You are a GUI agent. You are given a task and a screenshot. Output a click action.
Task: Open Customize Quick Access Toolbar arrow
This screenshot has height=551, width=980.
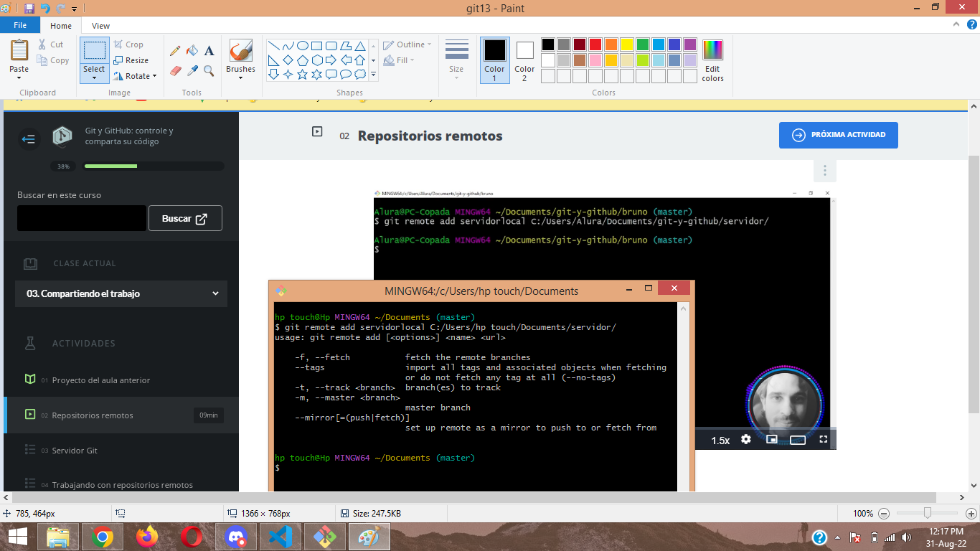click(x=74, y=9)
